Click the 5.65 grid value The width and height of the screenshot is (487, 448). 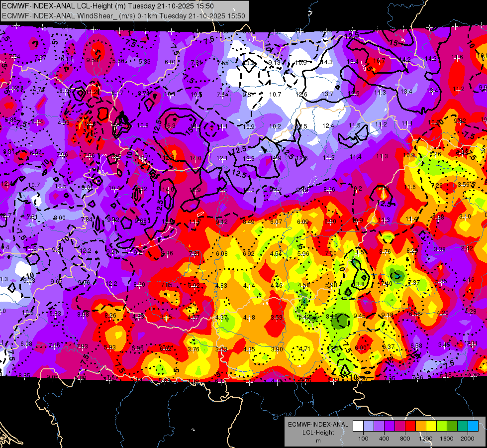441,281
